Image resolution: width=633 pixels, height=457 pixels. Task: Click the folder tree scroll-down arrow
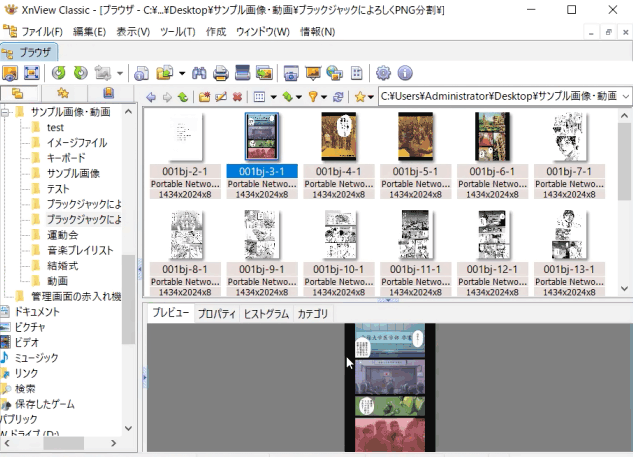pyautogui.click(x=128, y=428)
